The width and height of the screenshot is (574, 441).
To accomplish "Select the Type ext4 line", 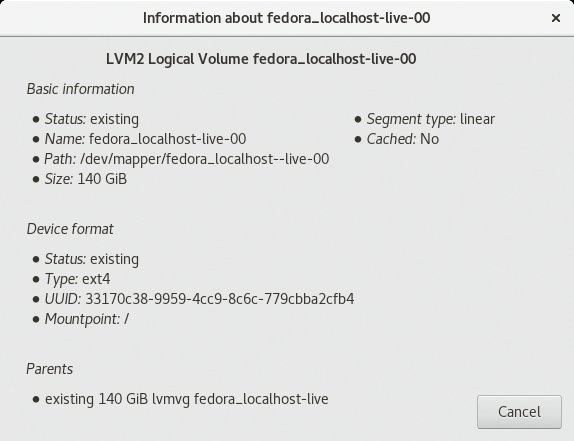I will point(77,279).
